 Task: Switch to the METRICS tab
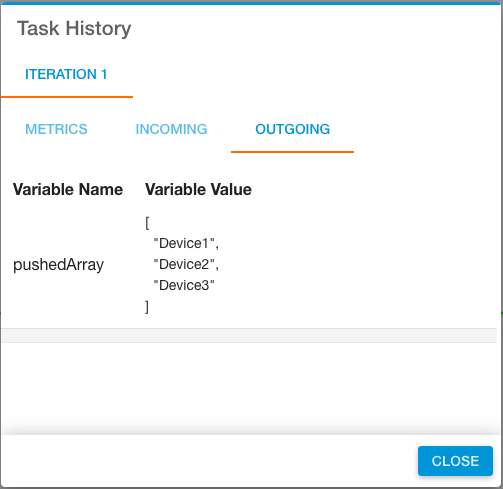pos(56,129)
